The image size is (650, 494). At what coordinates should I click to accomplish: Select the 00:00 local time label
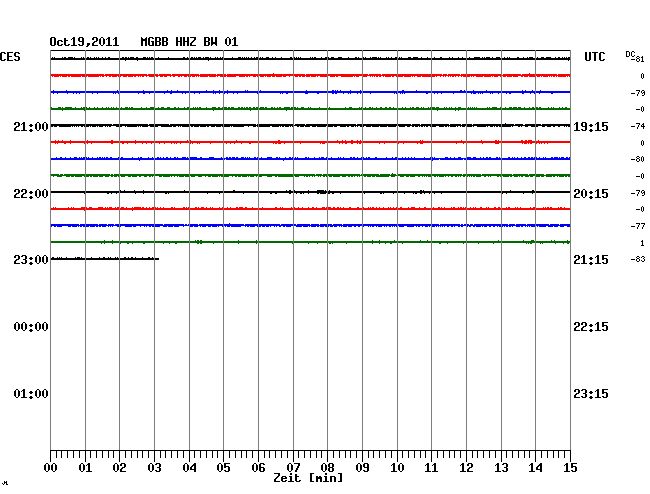point(31,327)
